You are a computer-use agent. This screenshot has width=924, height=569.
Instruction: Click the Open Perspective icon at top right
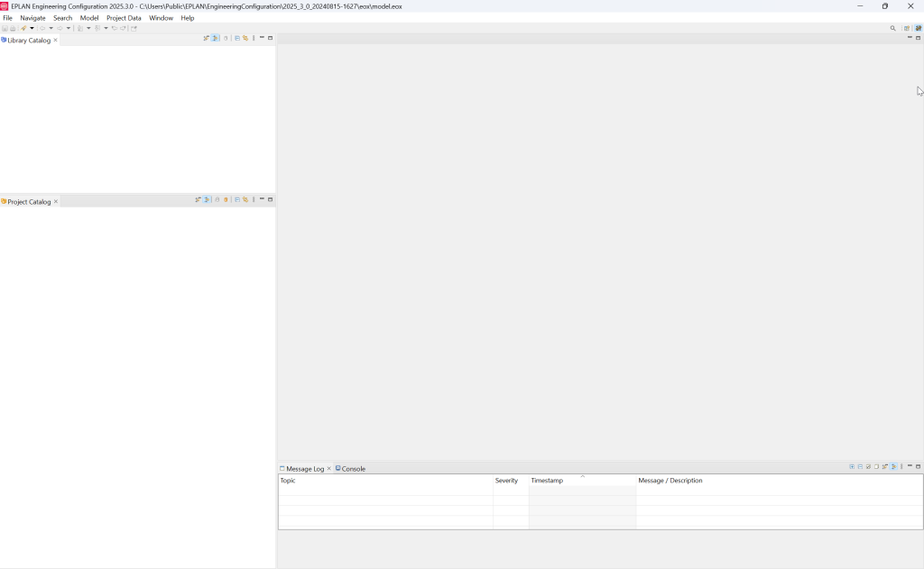[907, 28]
